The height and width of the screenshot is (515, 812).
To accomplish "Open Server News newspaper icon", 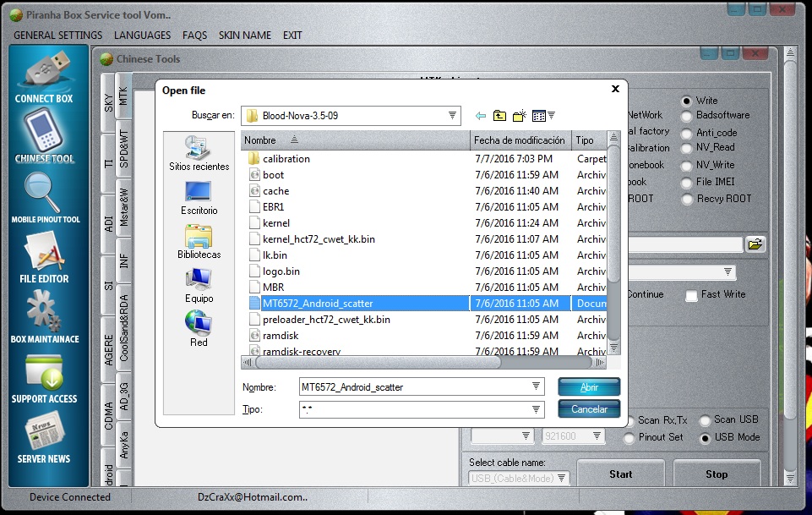I will [44, 430].
